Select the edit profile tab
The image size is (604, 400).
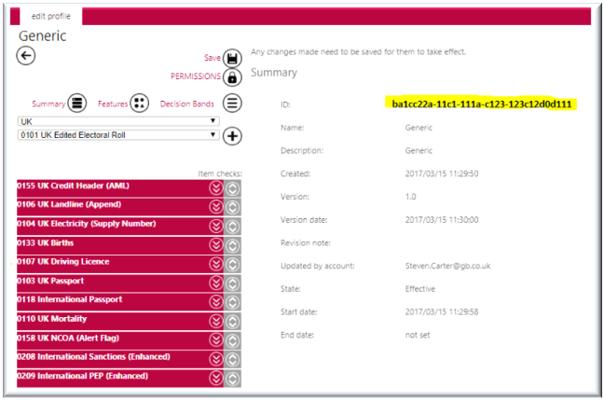(x=51, y=16)
